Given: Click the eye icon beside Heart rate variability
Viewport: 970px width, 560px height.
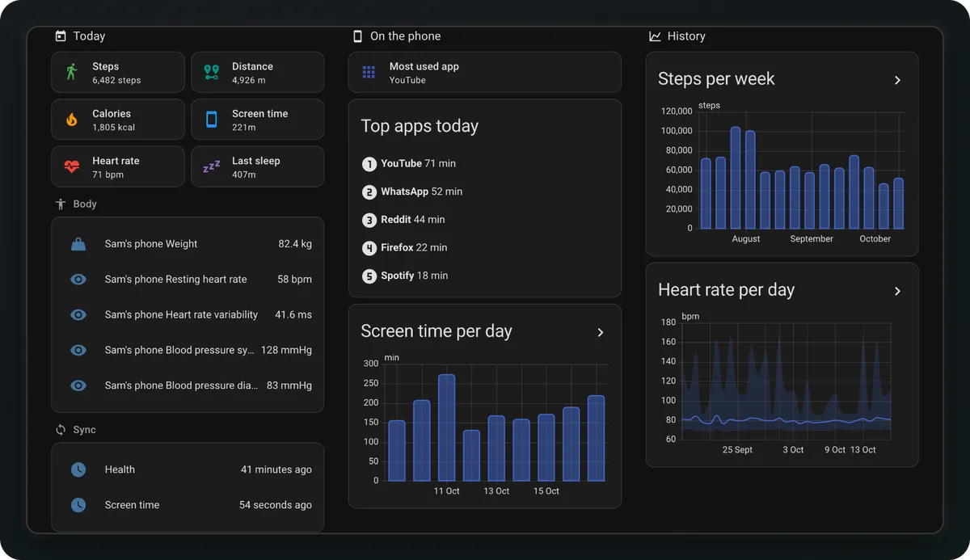Looking at the screenshot, I should [78, 315].
